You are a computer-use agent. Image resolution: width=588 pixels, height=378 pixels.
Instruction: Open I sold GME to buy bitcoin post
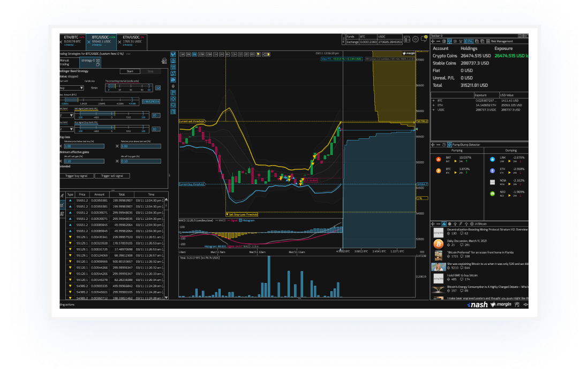[x=462, y=275]
